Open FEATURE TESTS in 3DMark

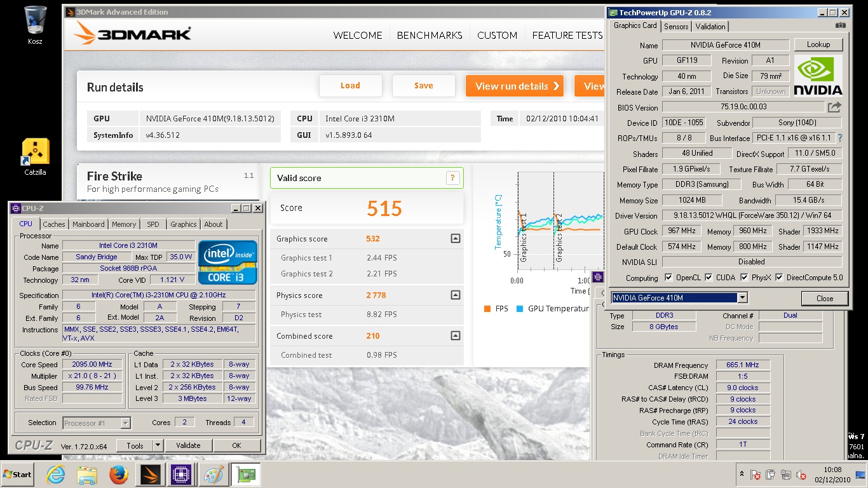pos(567,36)
